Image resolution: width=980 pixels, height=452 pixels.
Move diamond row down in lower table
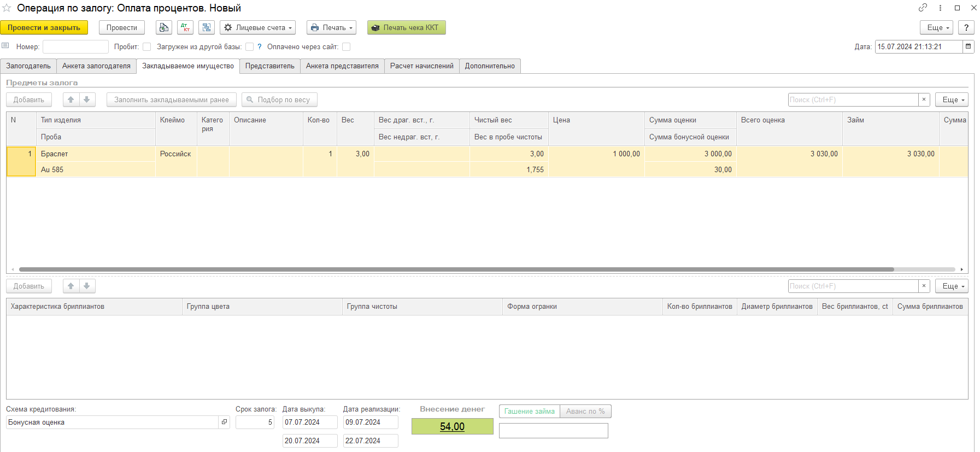pyautogui.click(x=87, y=286)
